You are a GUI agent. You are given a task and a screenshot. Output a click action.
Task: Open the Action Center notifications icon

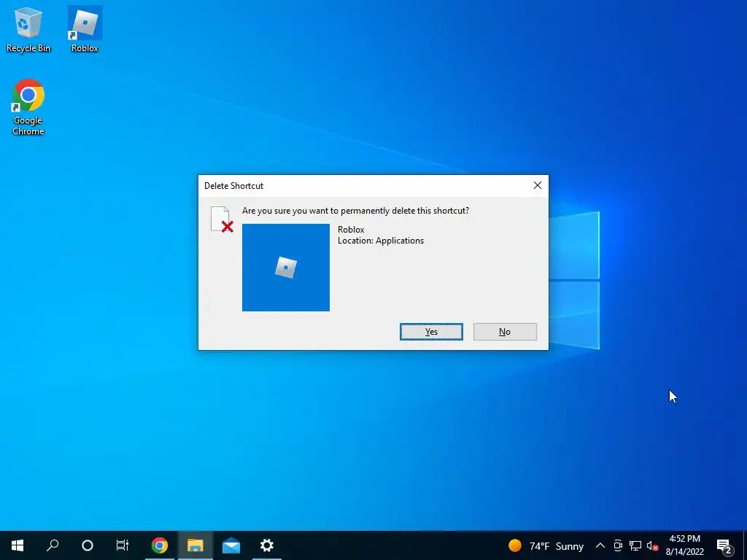click(x=724, y=545)
